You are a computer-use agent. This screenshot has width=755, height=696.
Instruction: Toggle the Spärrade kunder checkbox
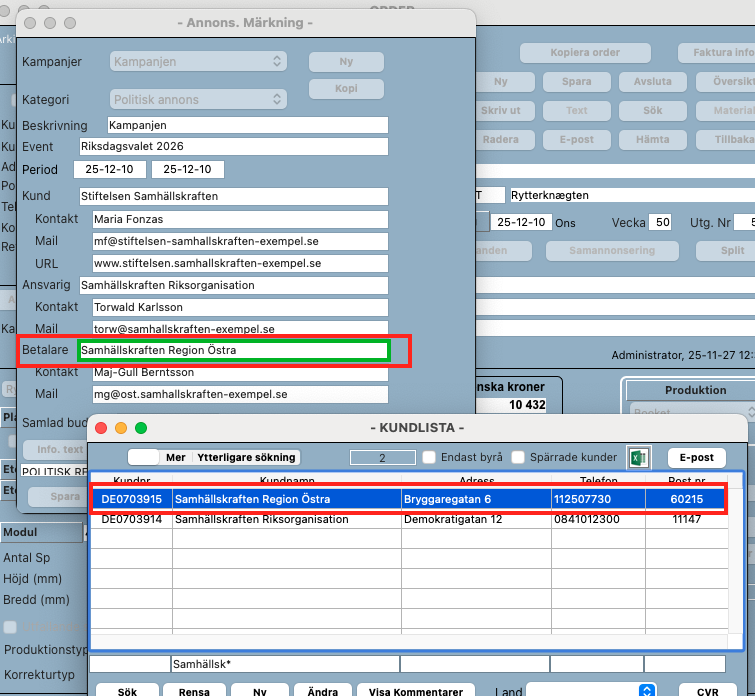pyautogui.click(x=518, y=458)
